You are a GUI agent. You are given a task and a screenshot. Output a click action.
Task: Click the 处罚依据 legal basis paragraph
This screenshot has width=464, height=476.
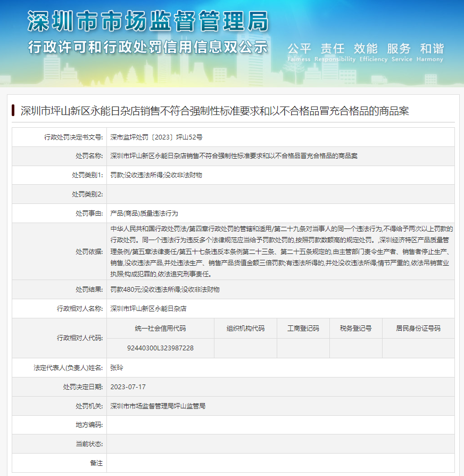[281, 251]
